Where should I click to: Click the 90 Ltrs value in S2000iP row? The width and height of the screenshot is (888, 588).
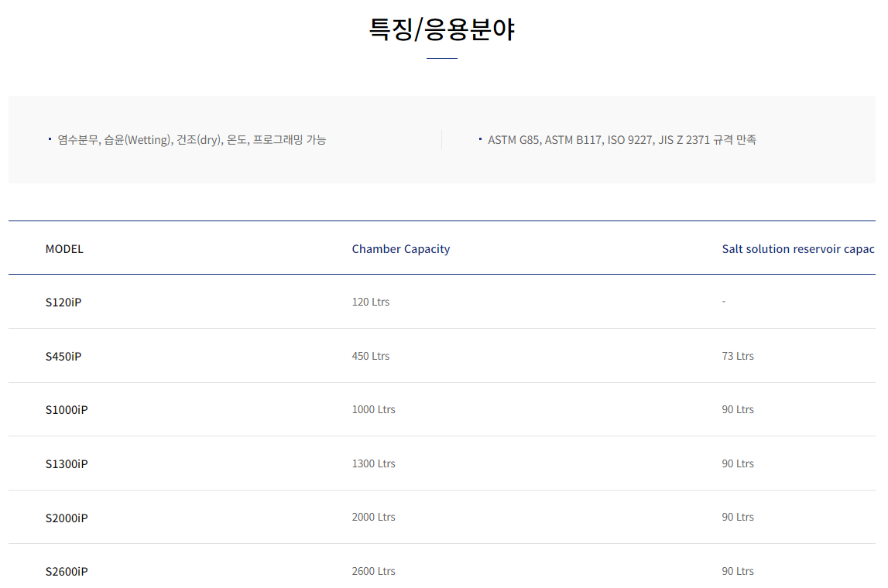pyautogui.click(x=738, y=517)
